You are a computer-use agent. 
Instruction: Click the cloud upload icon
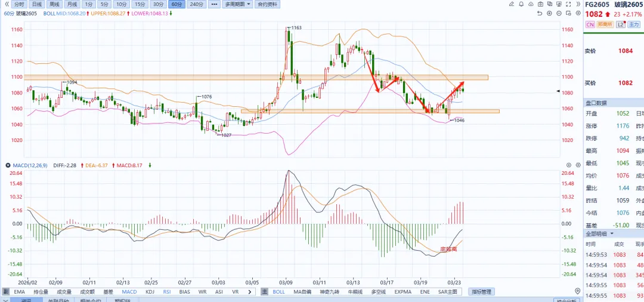click(x=531, y=4)
